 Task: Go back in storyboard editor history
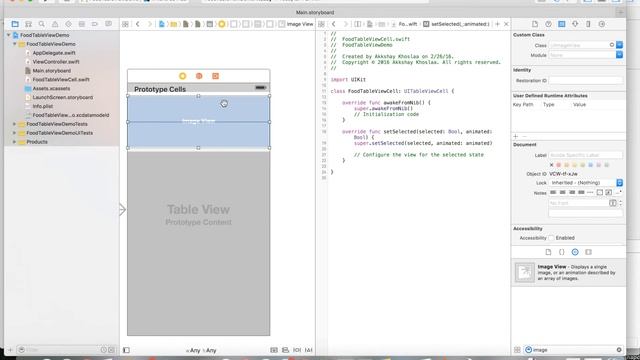[138, 24]
